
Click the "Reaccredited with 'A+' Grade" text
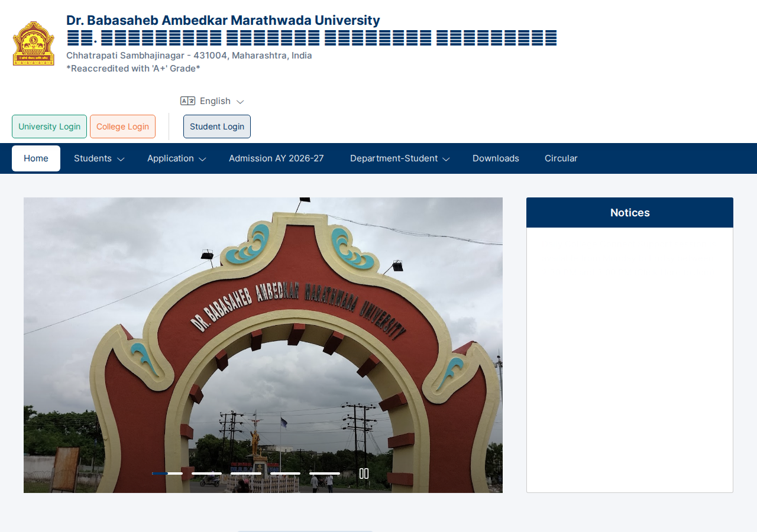(133, 69)
